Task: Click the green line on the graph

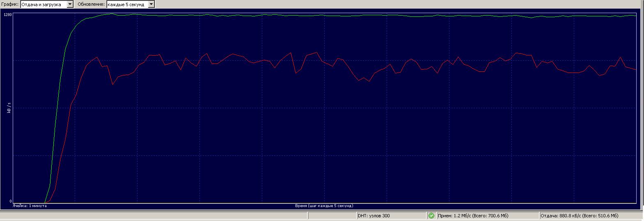Action: point(328,16)
